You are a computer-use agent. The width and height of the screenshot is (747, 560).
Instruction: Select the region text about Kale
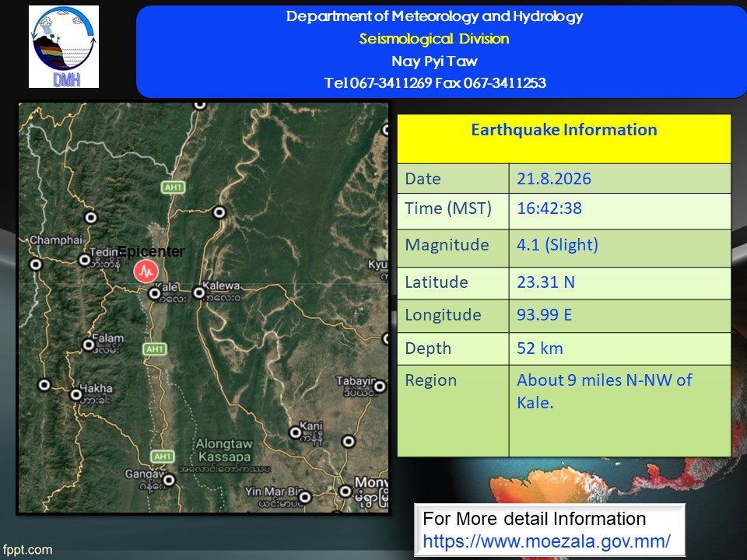[604, 391]
